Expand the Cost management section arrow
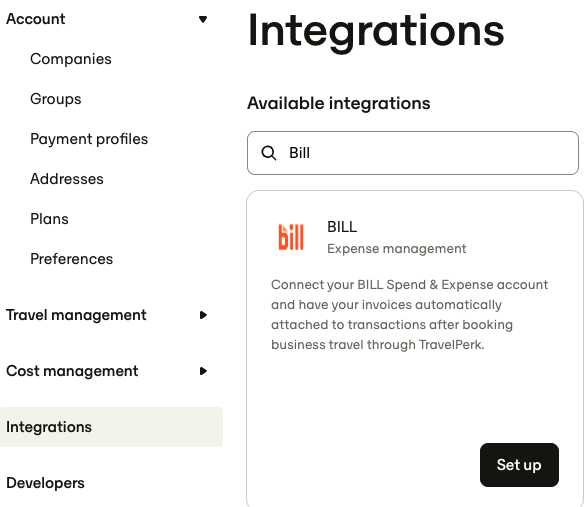Screen dimensions: 585x507 pyautogui.click(x=203, y=371)
